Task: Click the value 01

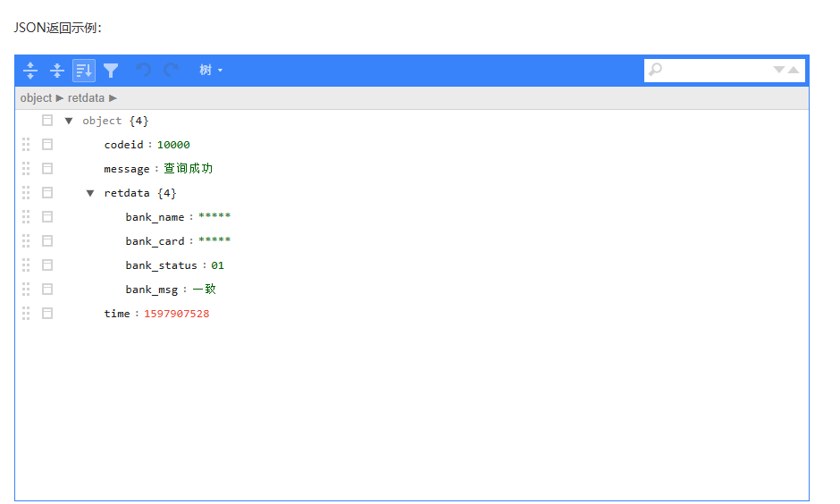Action: pyautogui.click(x=217, y=265)
